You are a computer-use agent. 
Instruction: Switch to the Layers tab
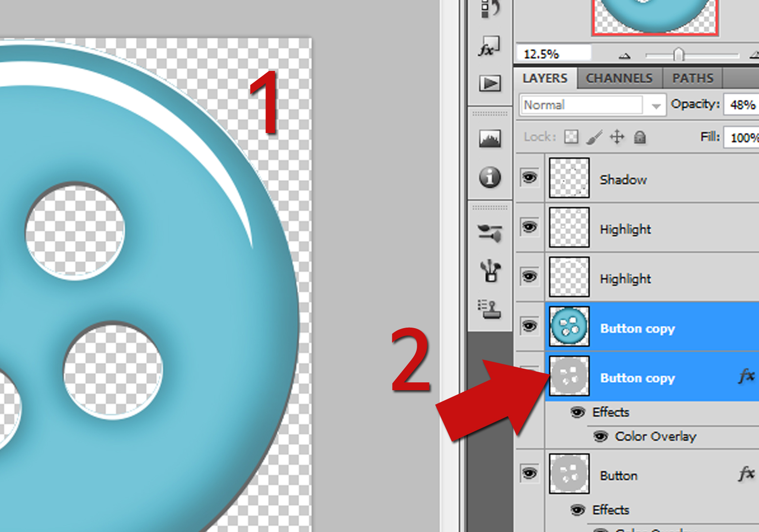coord(545,78)
